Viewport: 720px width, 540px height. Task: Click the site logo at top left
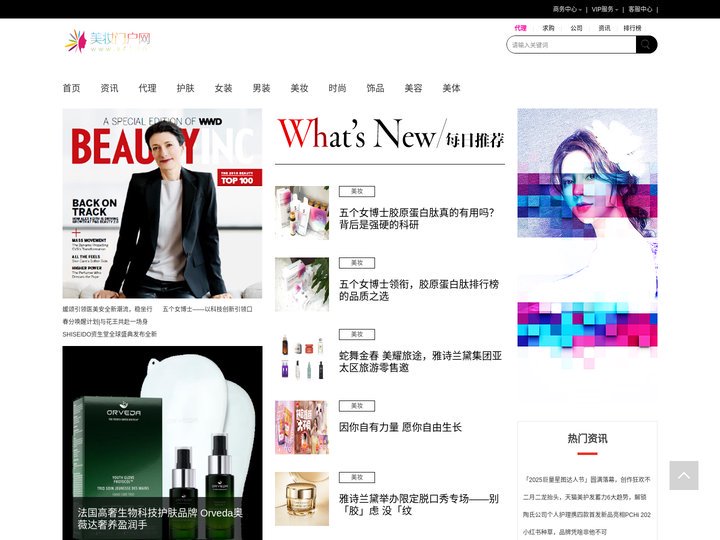(107, 41)
